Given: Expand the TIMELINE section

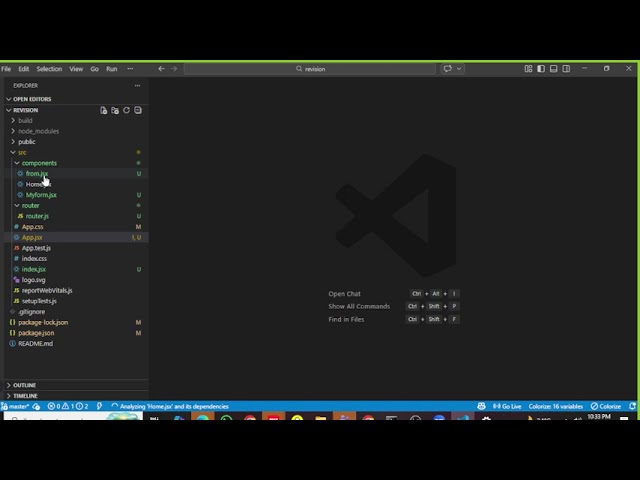Looking at the screenshot, I should (76, 396).
